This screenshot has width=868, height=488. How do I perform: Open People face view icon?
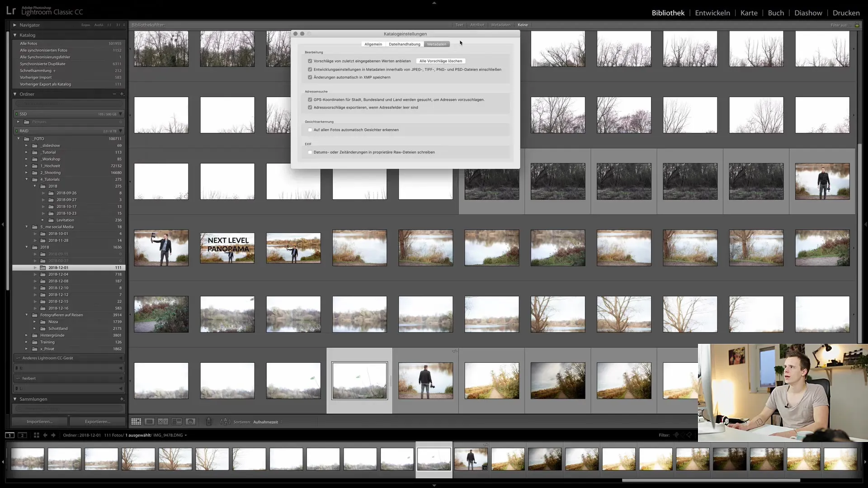191,422
